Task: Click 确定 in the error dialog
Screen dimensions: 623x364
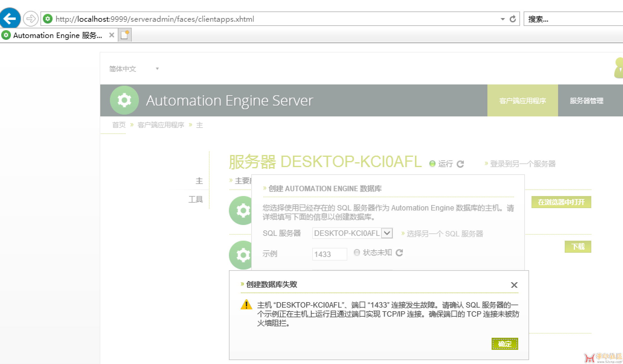Action: 505,344
